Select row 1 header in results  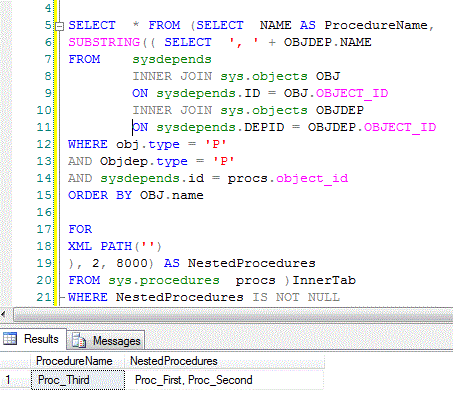tap(15, 380)
